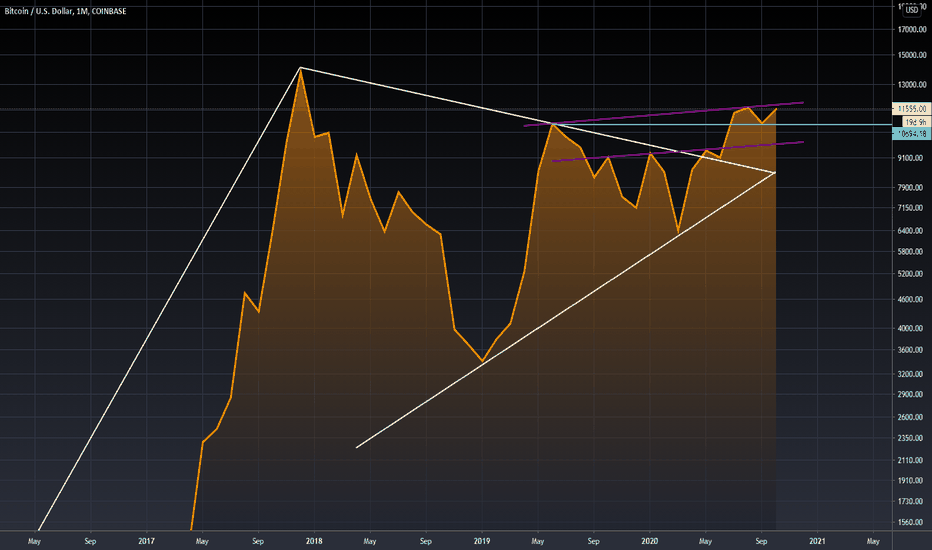Click the 15000.00 price axis label
The image size is (932, 550).
coord(912,55)
